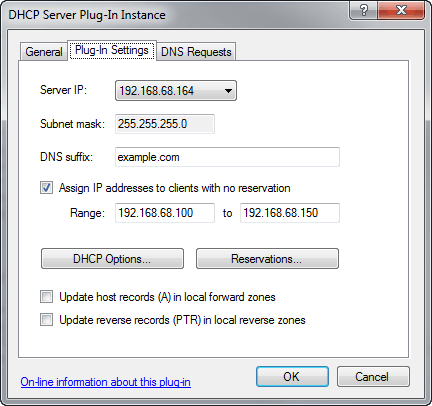Screen dimensions: 432x406
Task: Switch to the General tab
Action: coord(44,52)
